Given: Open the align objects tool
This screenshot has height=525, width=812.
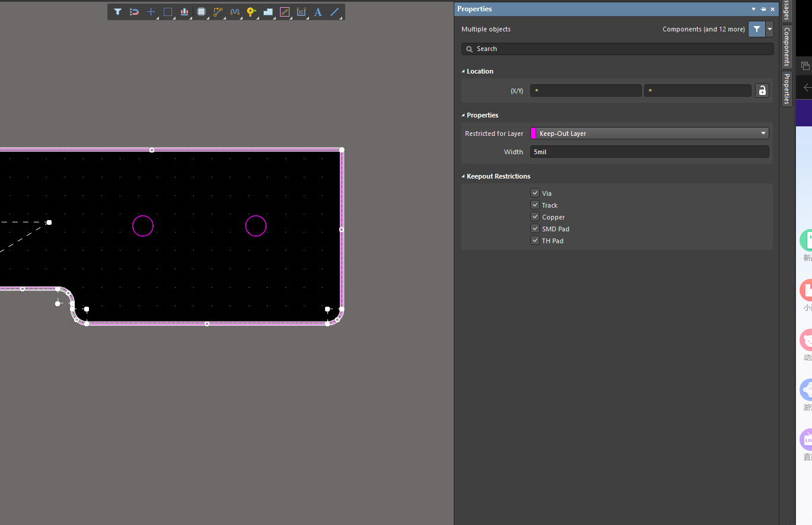Looking at the screenshot, I should tap(184, 12).
